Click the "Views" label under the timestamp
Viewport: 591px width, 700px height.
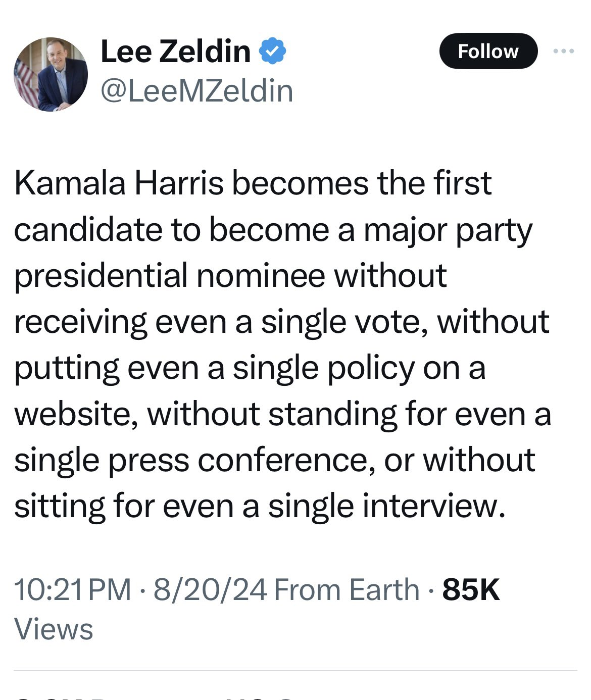click(54, 629)
